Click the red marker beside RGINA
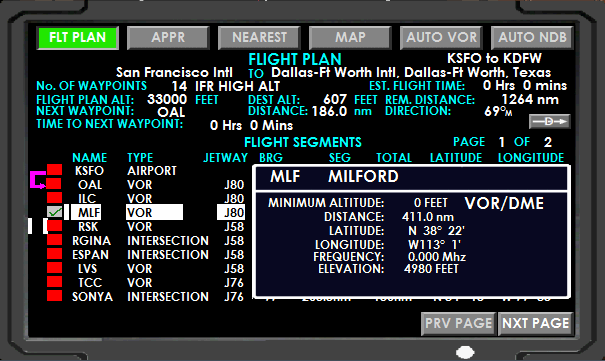 [x=54, y=240]
